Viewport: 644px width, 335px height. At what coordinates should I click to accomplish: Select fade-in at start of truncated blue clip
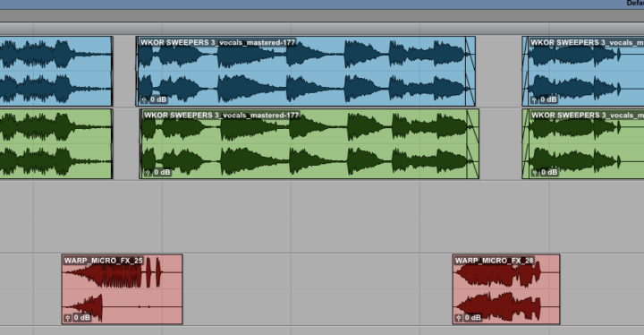[525, 71]
